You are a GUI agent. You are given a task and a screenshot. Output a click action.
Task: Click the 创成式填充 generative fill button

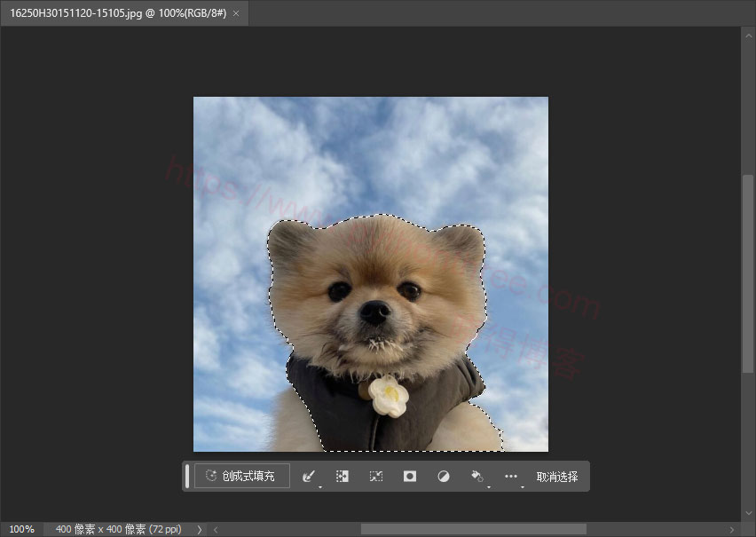point(242,477)
